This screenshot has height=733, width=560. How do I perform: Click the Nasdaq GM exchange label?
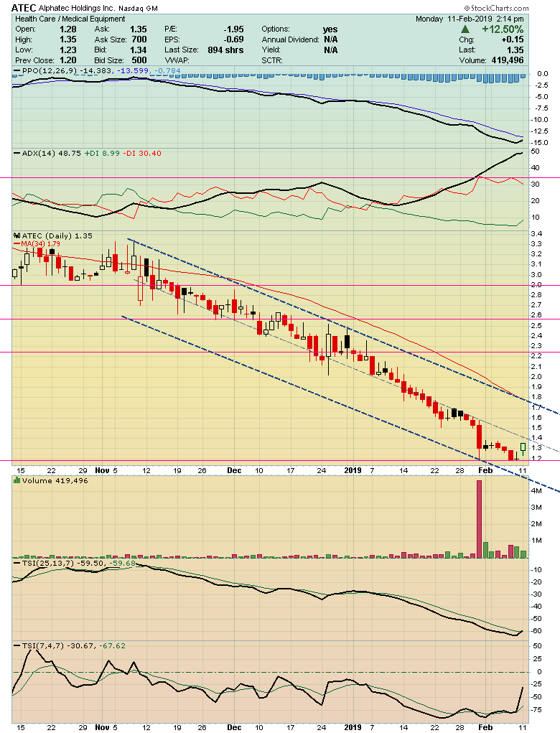(138, 9)
